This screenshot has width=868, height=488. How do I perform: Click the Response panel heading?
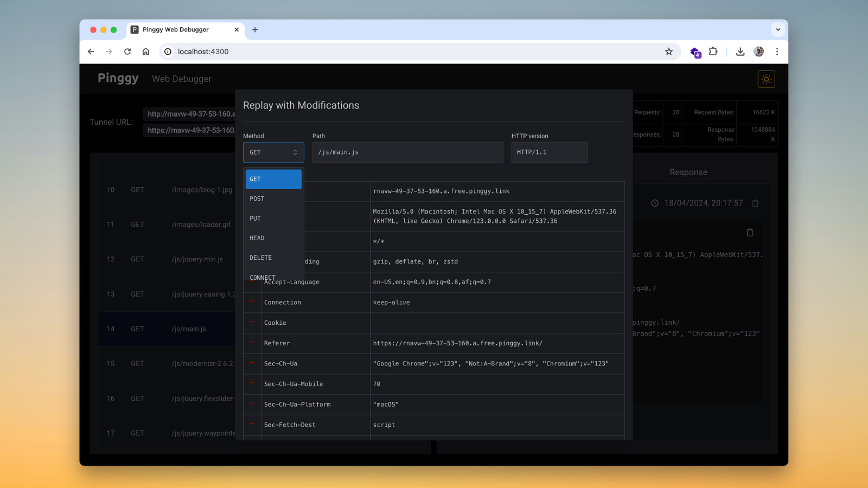688,172
